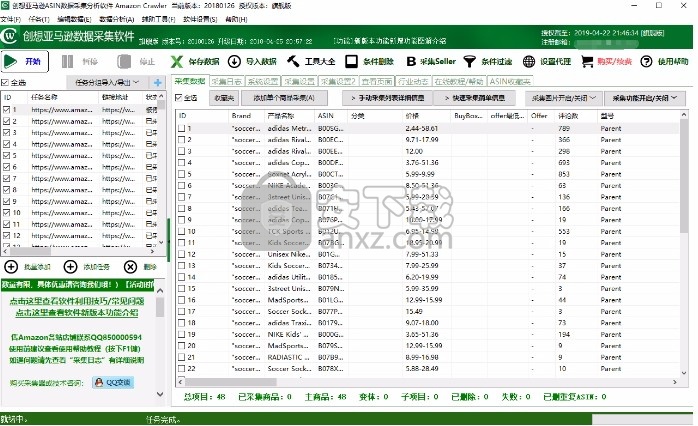The height and width of the screenshot is (426, 698).
Task: Open the 软件设置(S) menu
Action: [x=200, y=19]
